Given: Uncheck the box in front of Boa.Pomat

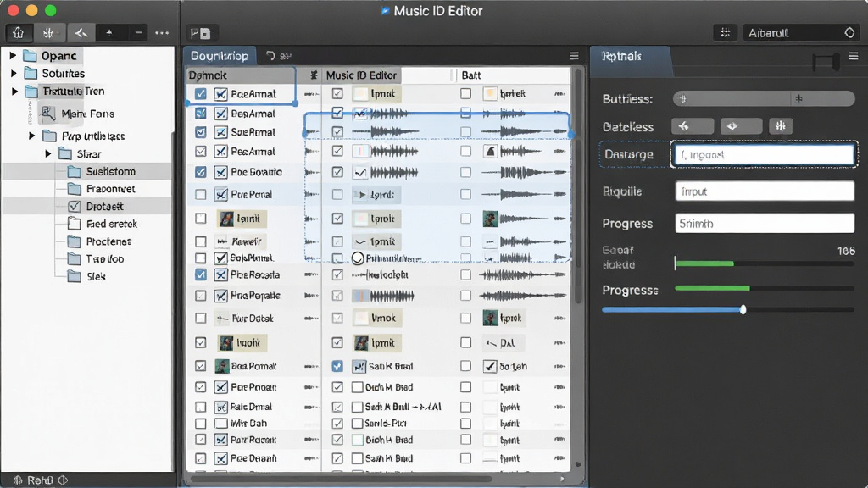Looking at the screenshot, I should click(x=200, y=366).
